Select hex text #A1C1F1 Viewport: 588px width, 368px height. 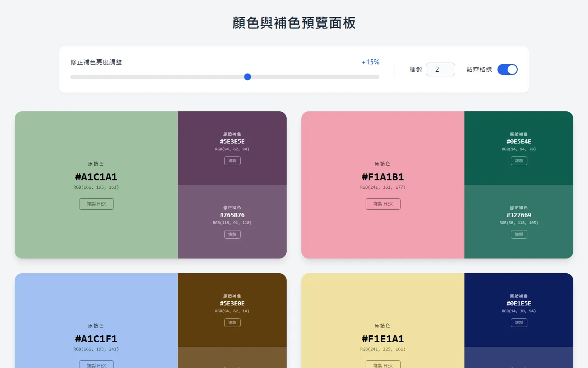click(x=96, y=339)
